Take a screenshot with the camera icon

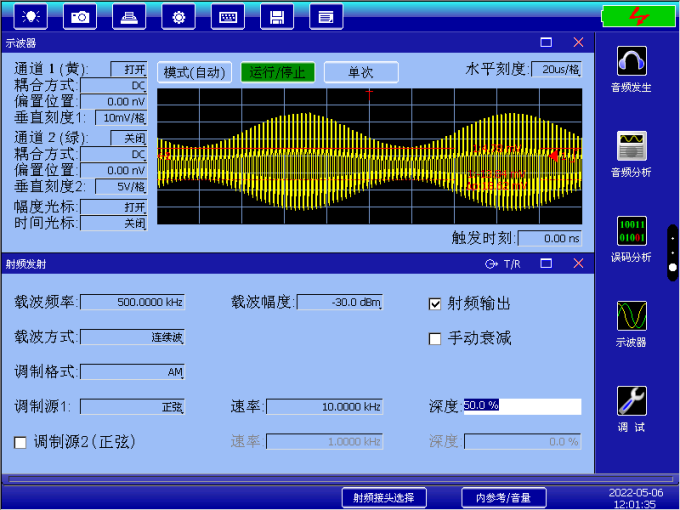80,17
